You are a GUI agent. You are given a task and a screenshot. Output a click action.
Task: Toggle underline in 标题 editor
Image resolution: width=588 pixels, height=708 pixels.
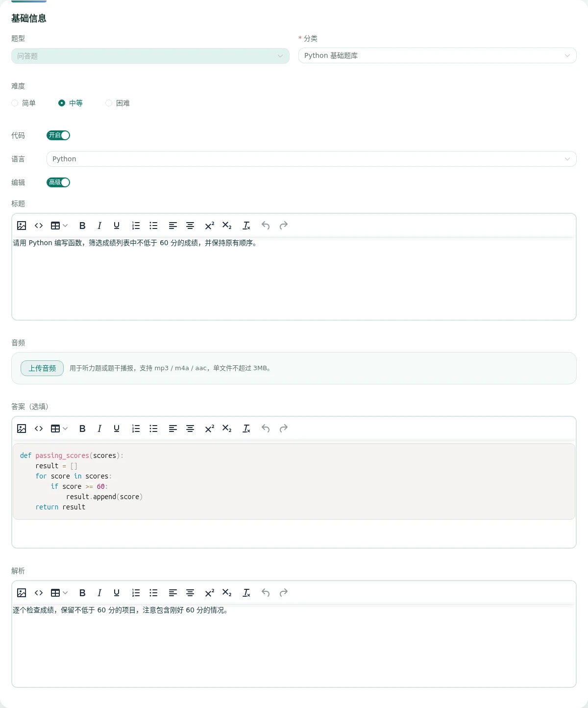117,226
